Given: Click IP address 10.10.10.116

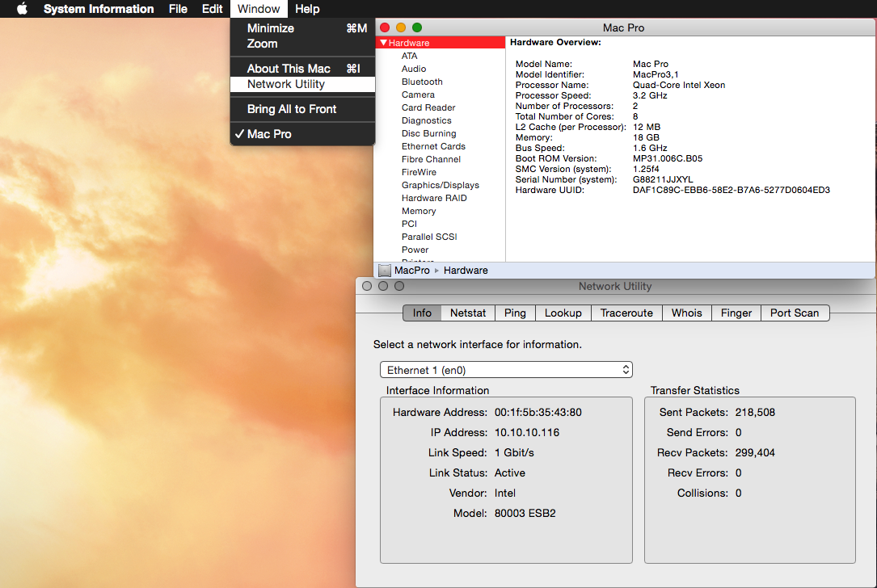Looking at the screenshot, I should (x=527, y=433).
